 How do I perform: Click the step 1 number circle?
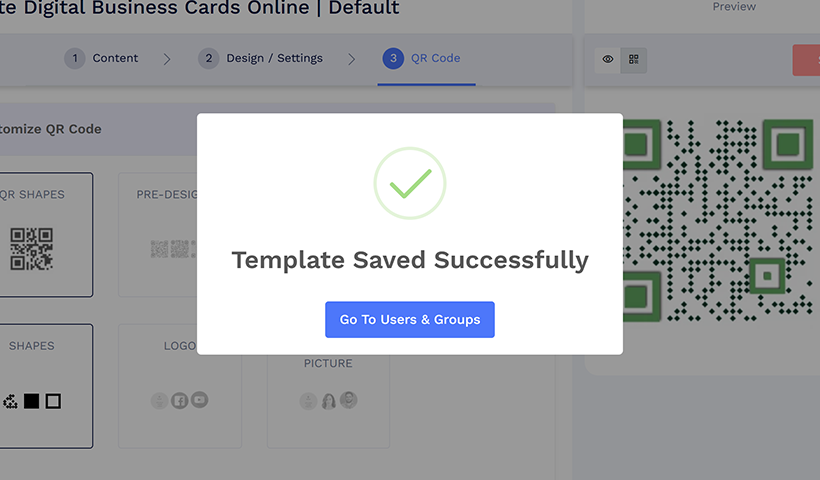[75, 58]
